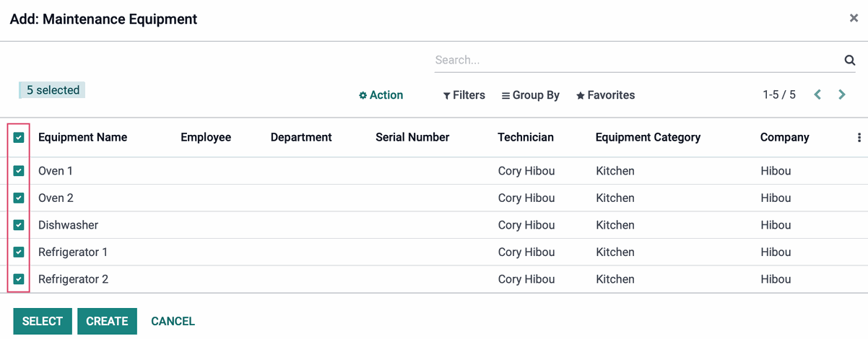Expand the Filters dropdown
The width and height of the screenshot is (868, 339).
pos(464,95)
